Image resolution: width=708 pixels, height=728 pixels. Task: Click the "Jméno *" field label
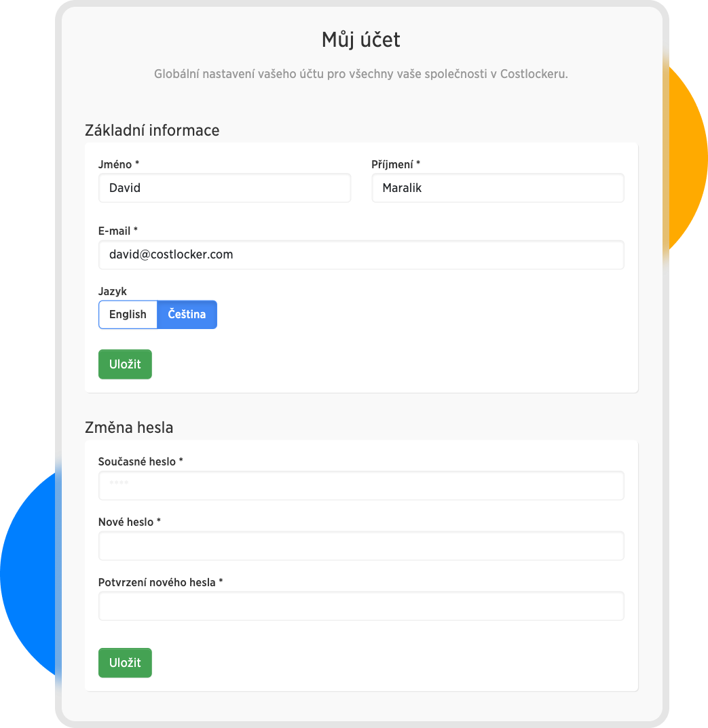coord(119,164)
